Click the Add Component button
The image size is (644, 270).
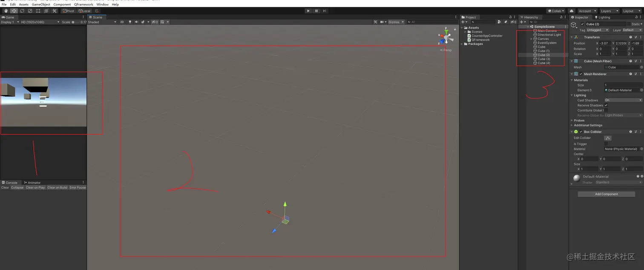(606, 194)
